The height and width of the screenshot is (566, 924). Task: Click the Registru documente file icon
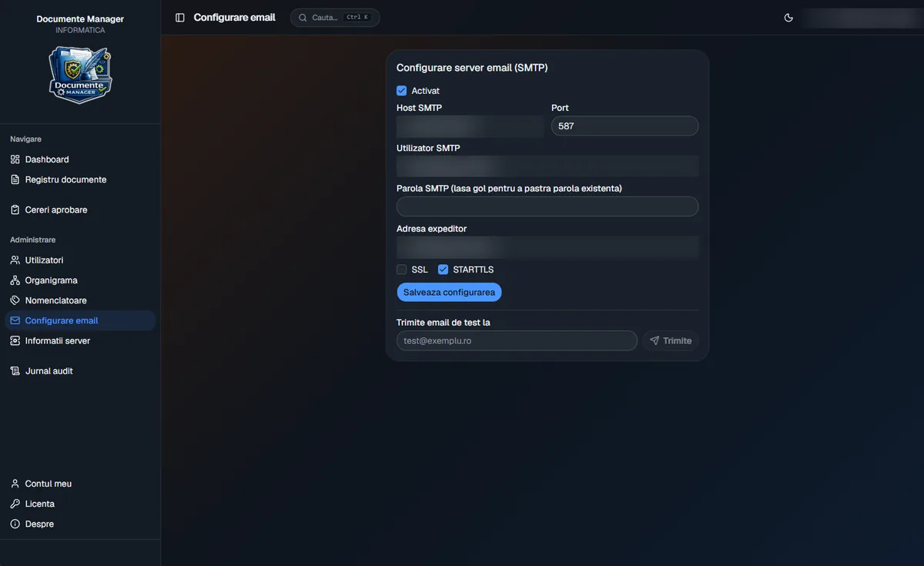[x=15, y=179]
